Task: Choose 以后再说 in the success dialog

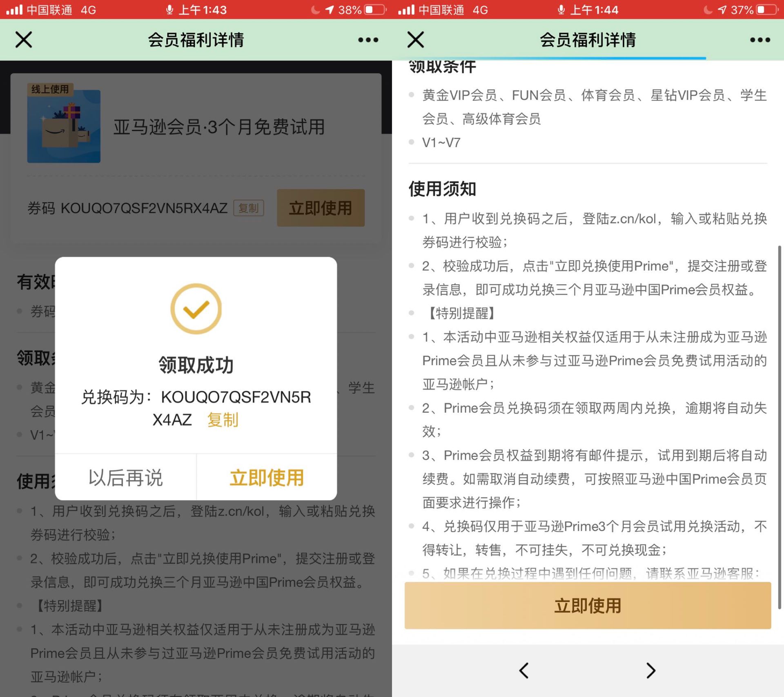Action: click(126, 477)
